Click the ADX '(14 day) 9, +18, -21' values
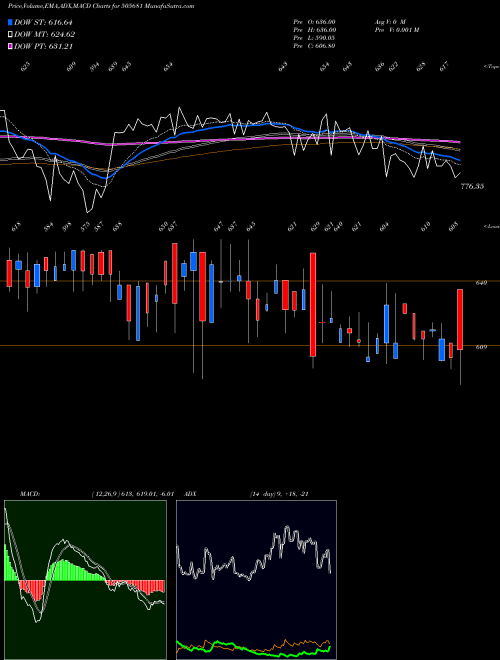This screenshot has width=500, height=660. click(279, 494)
